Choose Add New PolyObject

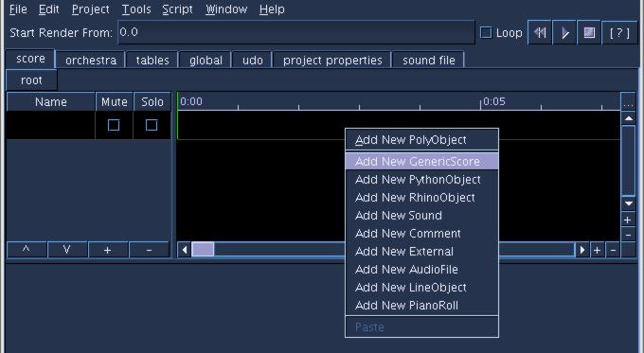pos(421,140)
